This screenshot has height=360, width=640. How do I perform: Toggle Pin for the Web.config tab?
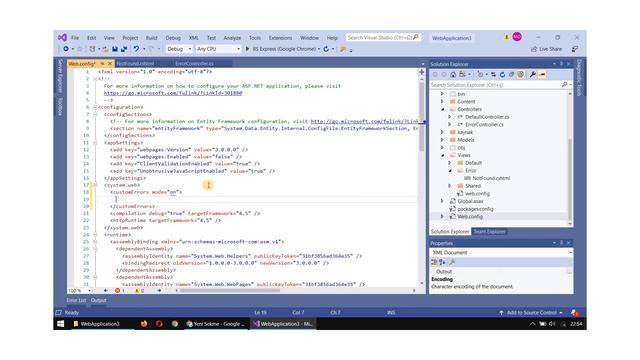click(102, 64)
